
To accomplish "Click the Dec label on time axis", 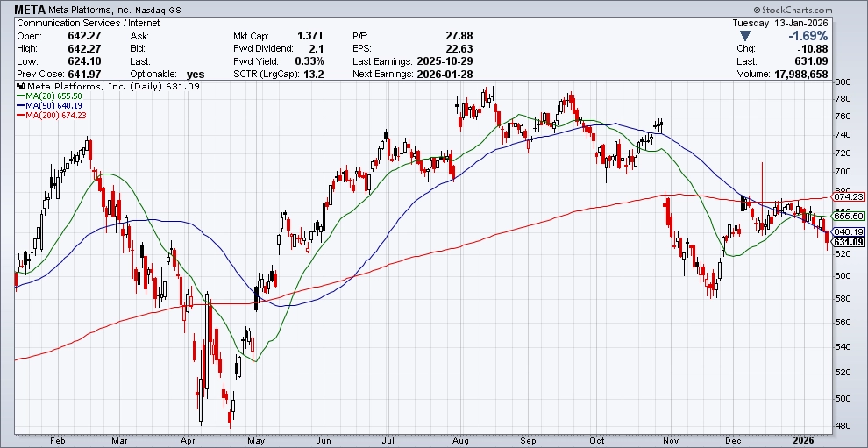I will coord(735,441).
